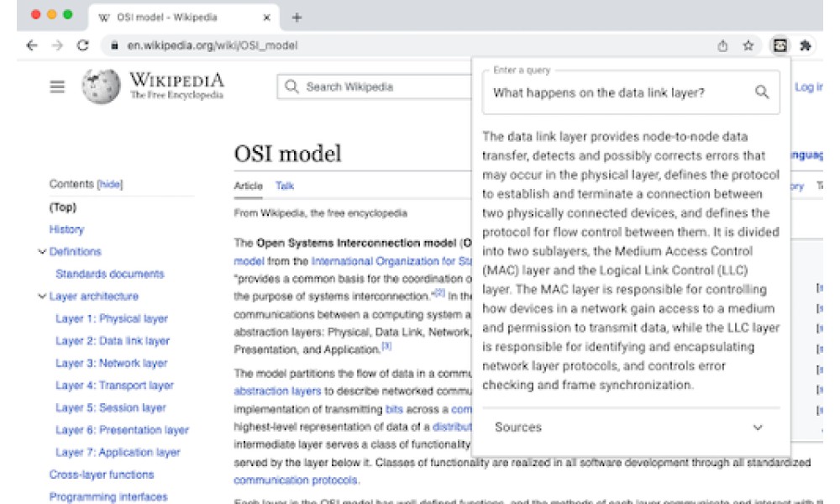Image resolution: width=840 pixels, height=504 pixels.
Task: Open Wikipedia hamburger main menu
Action: tap(57, 87)
